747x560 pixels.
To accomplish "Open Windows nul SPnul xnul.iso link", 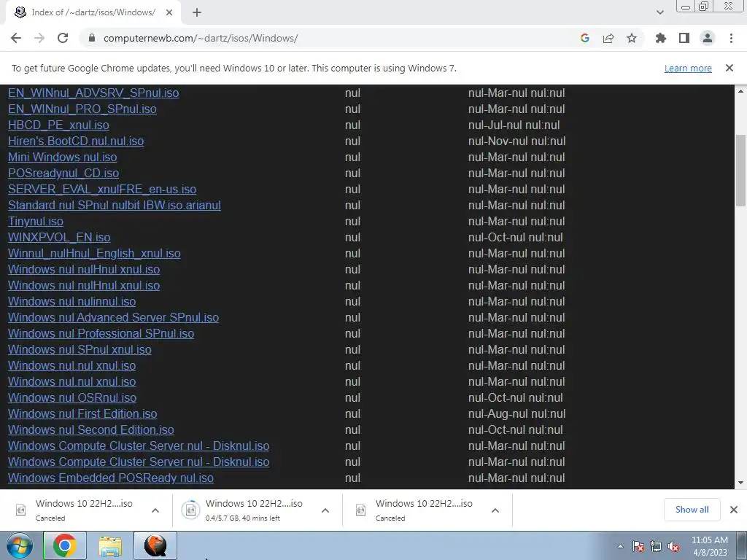I will 80,349.
